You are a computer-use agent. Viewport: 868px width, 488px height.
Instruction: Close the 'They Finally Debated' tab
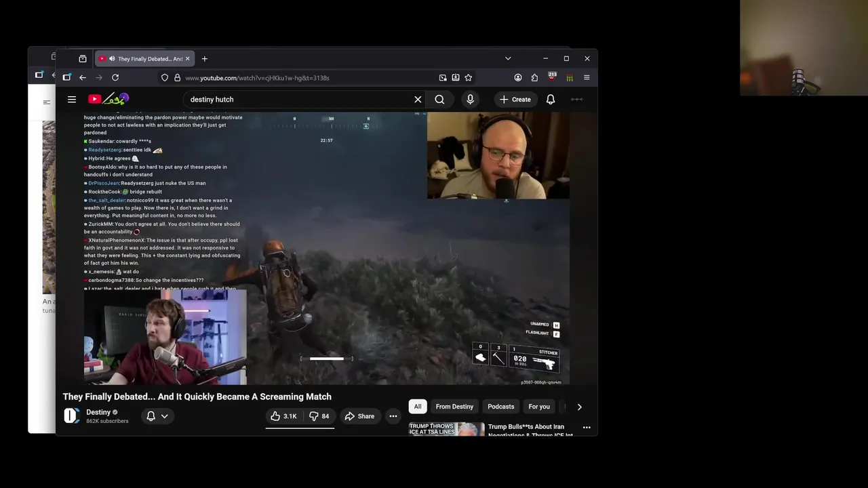coord(188,59)
